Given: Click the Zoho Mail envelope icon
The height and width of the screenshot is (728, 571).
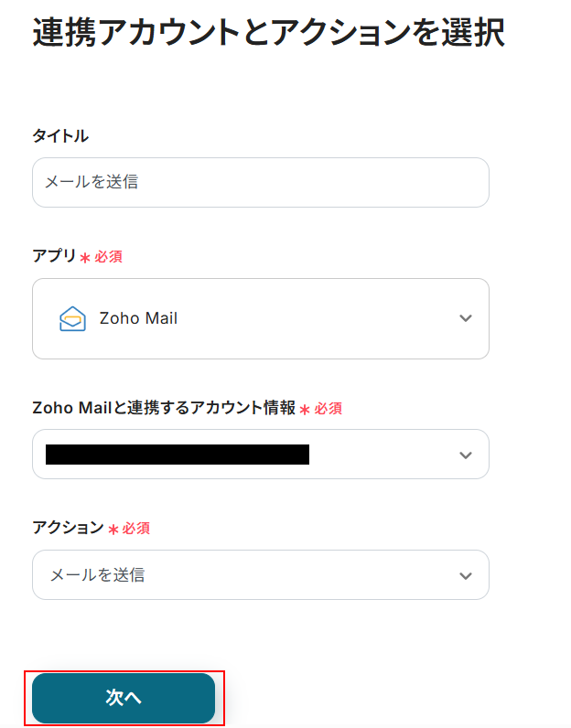Looking at the screenshot, I should pyautogui.click(x=72, y=318).
